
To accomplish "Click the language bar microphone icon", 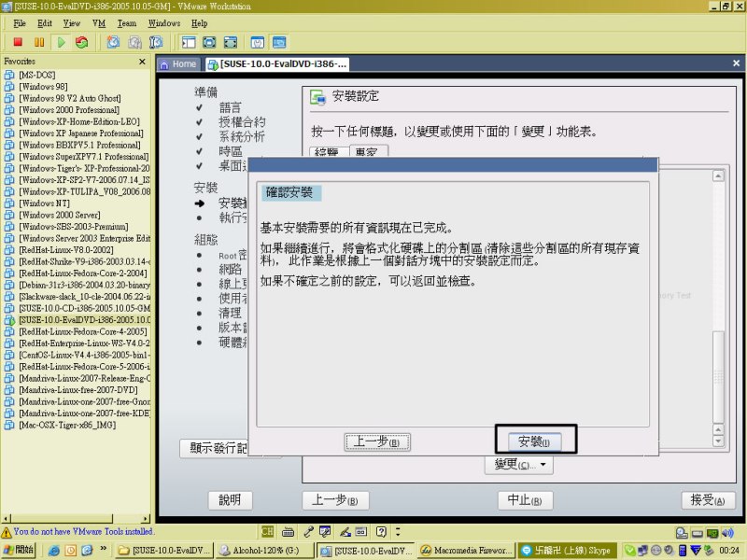I will (309, 531).
